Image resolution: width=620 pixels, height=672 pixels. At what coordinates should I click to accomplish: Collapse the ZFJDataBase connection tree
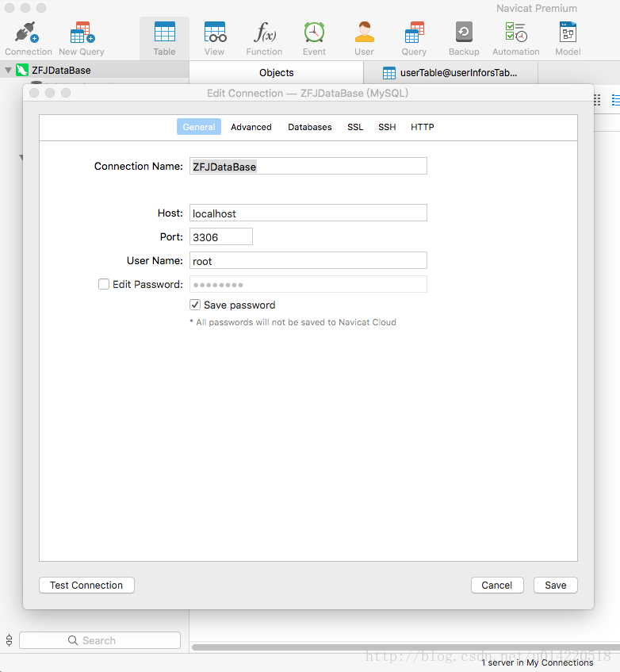click(8, 70)
